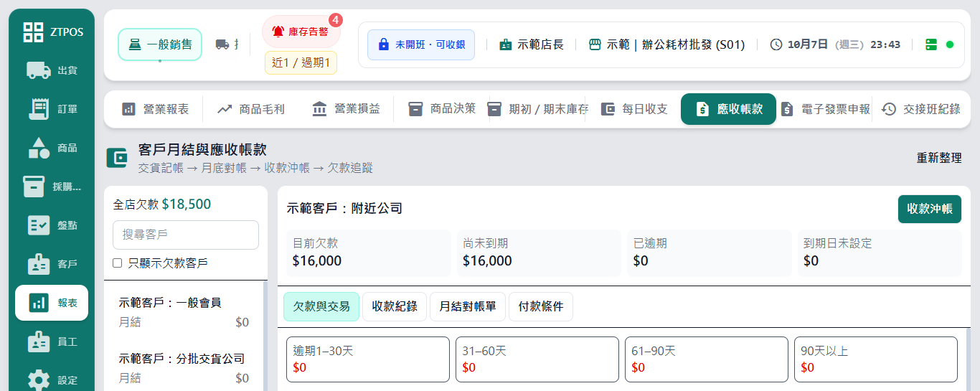Viewport: 980px width, 391px height.
Task: Click the 尚未到期 $16,000 summary
Action: (539, 253)
